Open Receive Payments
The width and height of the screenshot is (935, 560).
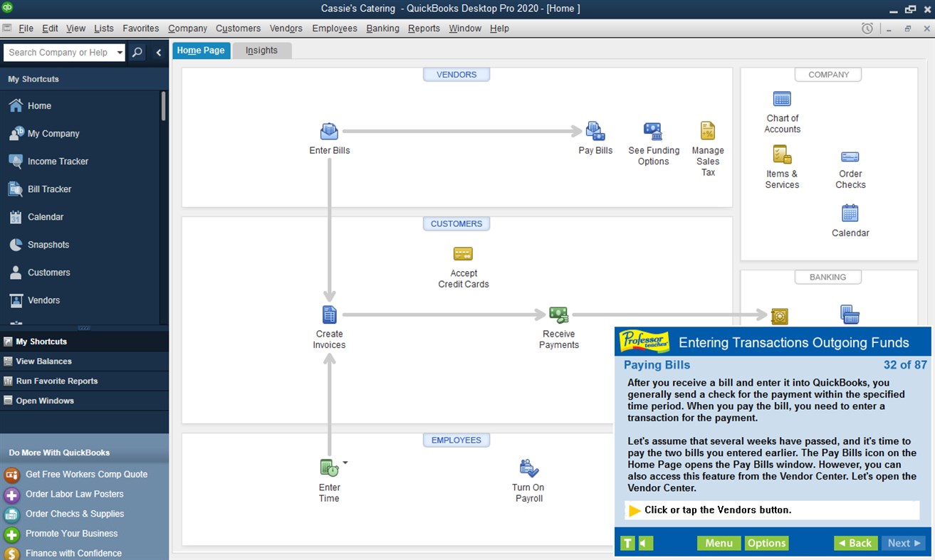(x=558, y=315)
